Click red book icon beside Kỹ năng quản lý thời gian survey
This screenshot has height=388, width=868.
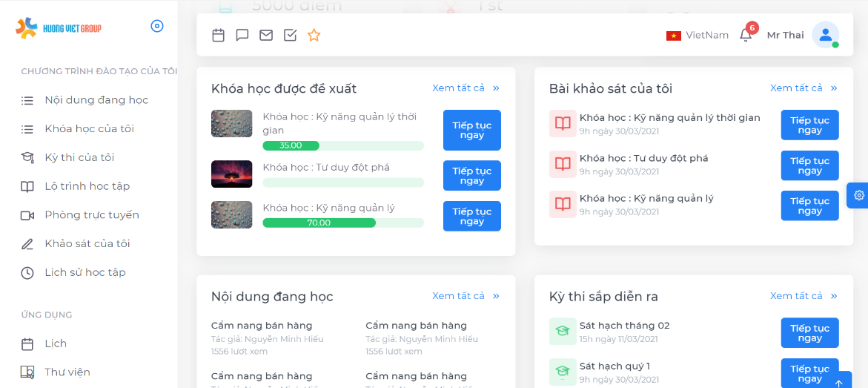tap(563, 124)
